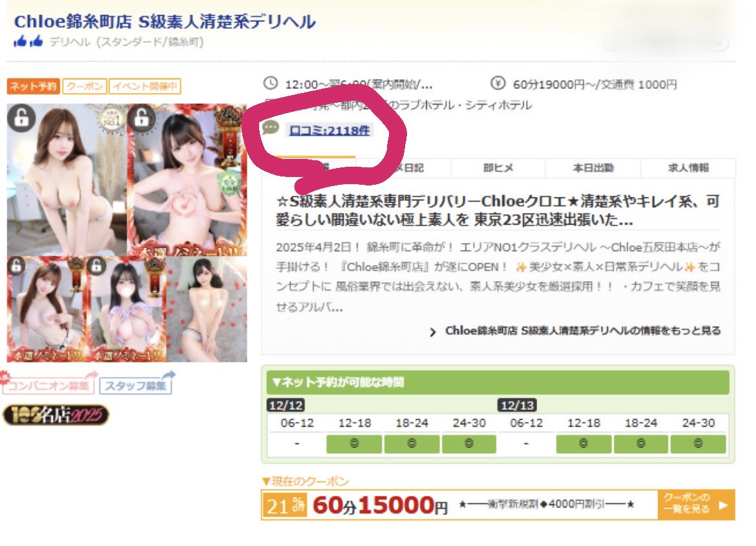Screen dimensions: 756x546
Task: Select the 12/13 18-24 reservation slot
Action: click(x=640, y=444)
